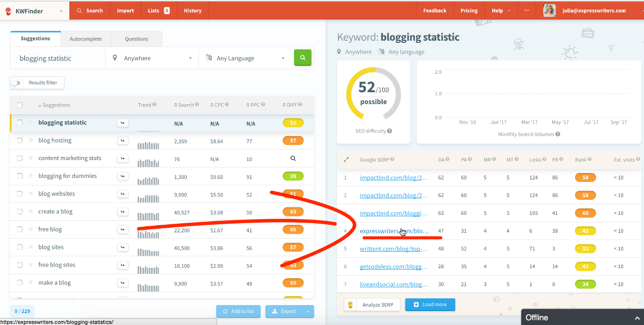The height and width of the screenshot is (325, 644).
Task: Open the Anywhere location dropdown
Action: [x=152, y=58]
